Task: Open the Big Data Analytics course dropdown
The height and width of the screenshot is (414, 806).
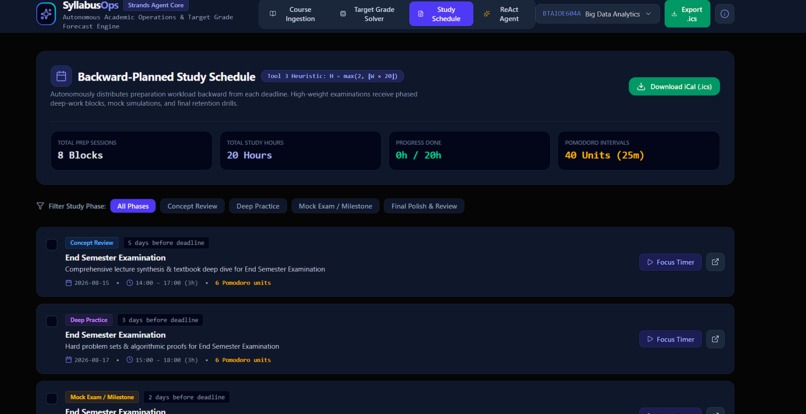Action: click(597, 14)
